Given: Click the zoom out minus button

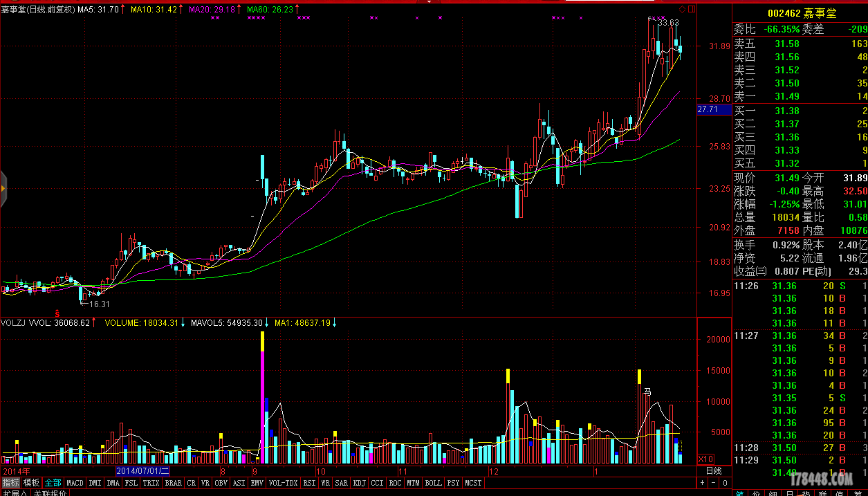Looking at the screenshot, I should (713, 483).
